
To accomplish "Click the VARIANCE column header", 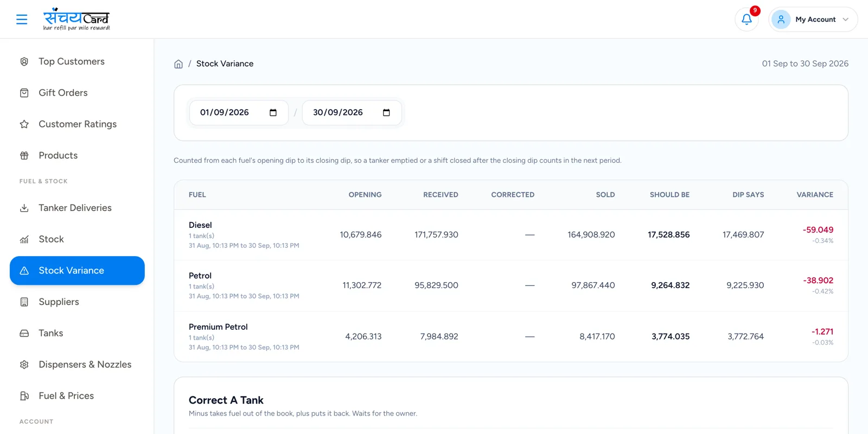I will (x=815, y=195).
